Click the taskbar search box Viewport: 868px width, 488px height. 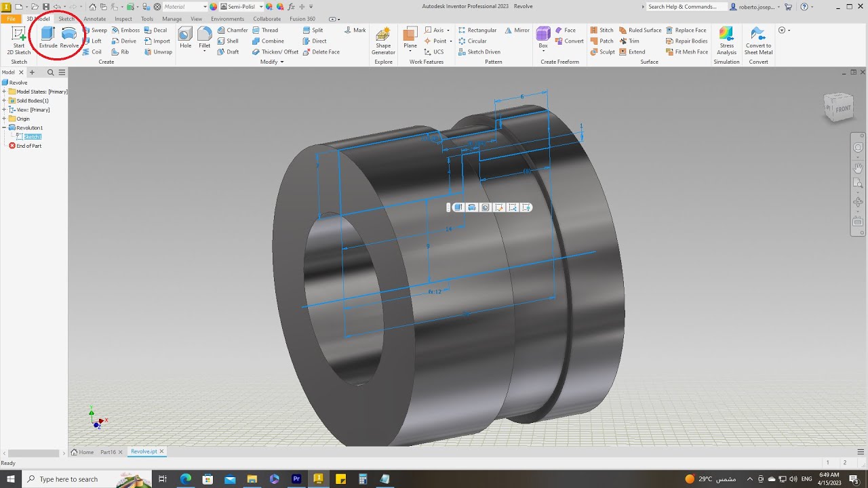click(x=88, y=479)
